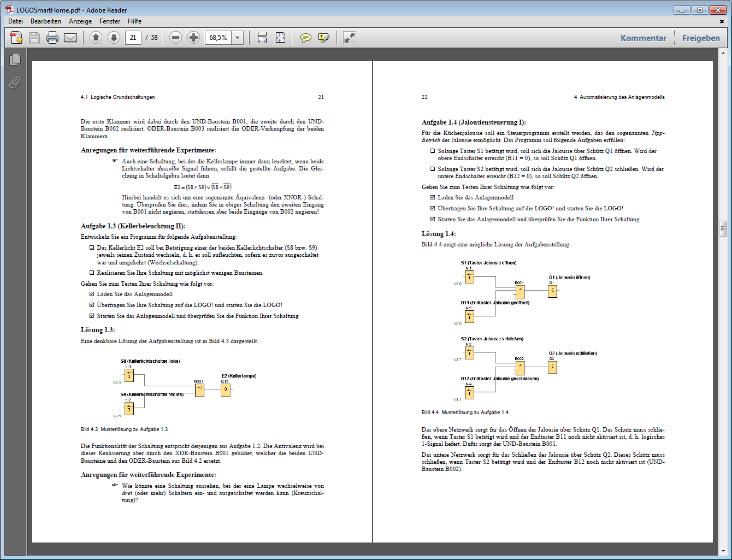The width and height of the screenshot is (732, 560).
Task: Show page thumbnails panel
Action: click(x=15, y=59)
